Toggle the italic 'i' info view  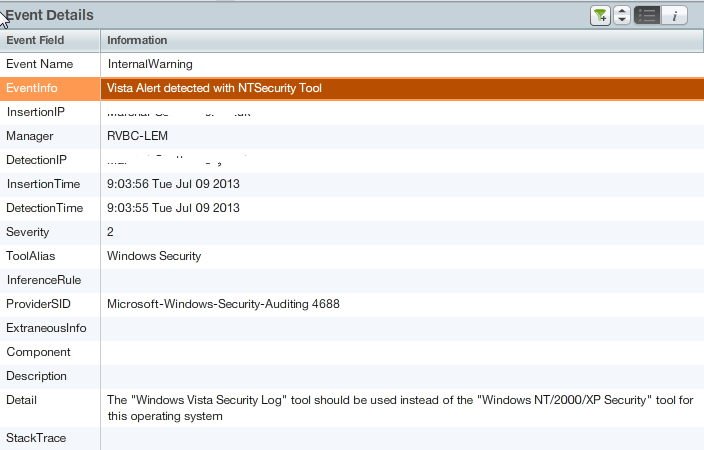pyautogui.click(x=674, y=15)
